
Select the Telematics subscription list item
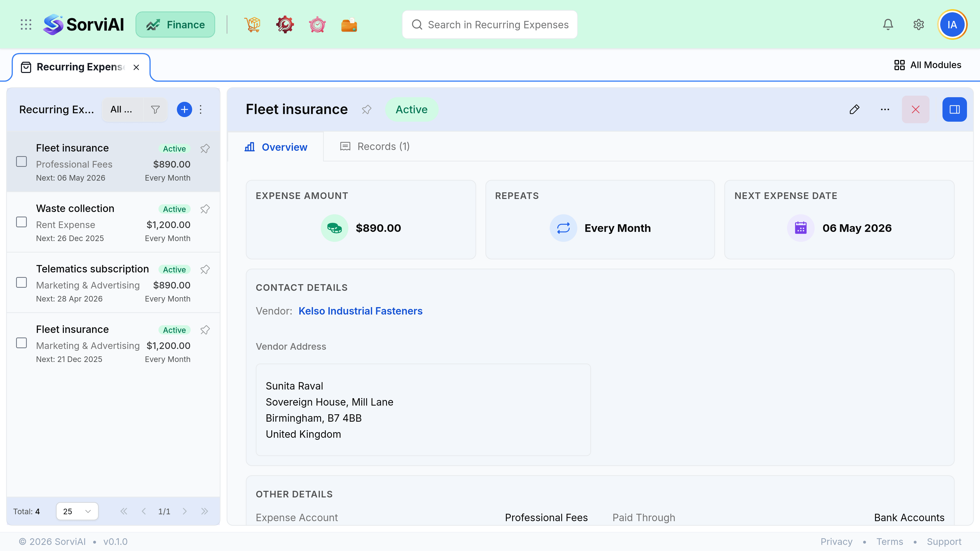point(113,283)
